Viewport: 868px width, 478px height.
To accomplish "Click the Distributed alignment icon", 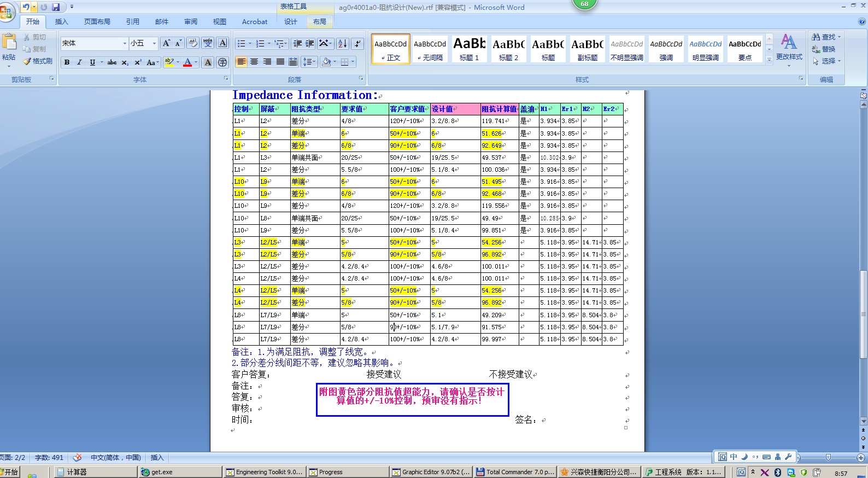I will 293,62.
